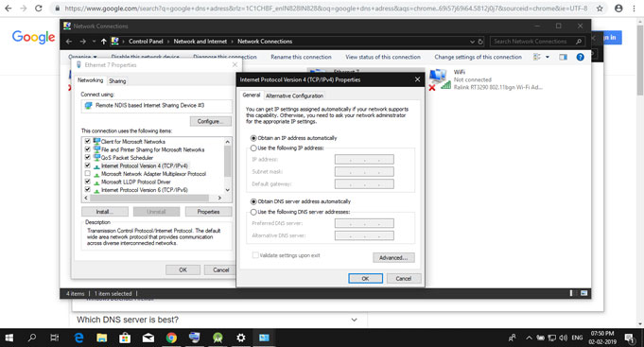Toggle the preview pane icon in Network Connections
644x347 pixels.
563,57
